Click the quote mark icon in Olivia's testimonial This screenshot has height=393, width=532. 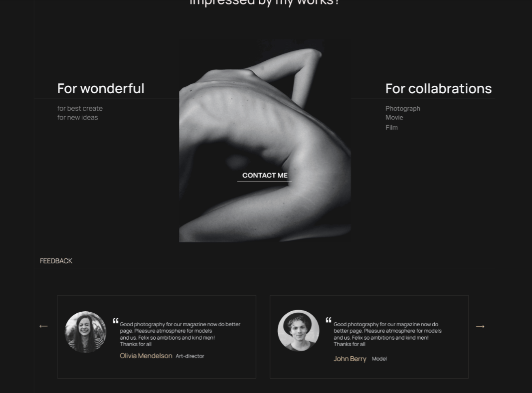[116, 321]
